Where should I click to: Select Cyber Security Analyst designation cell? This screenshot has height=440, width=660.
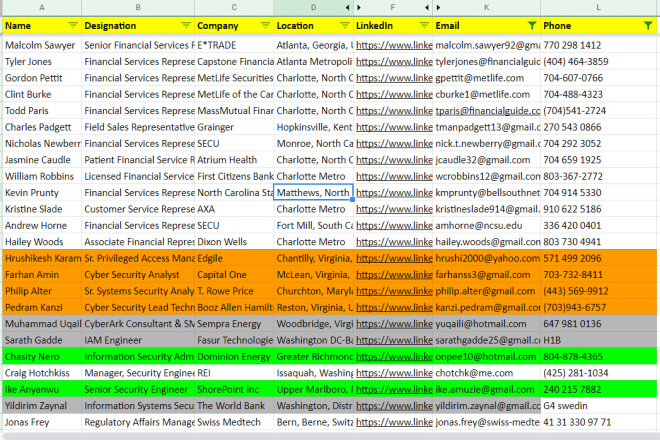[138, 275]
